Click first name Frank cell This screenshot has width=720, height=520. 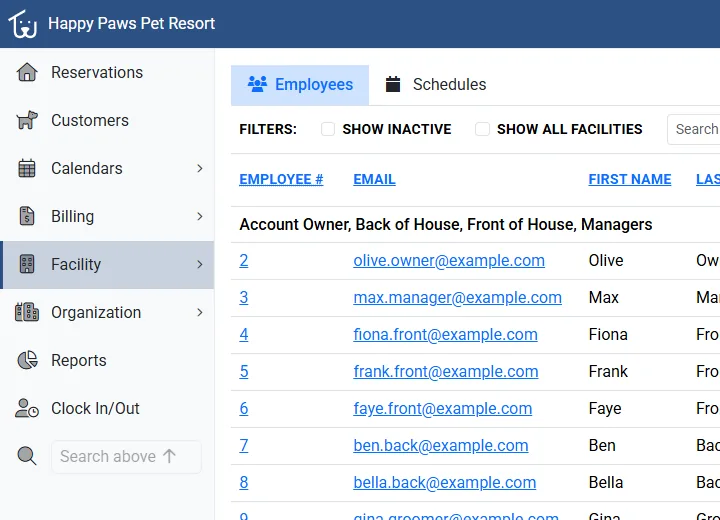[x=608, y=372]
